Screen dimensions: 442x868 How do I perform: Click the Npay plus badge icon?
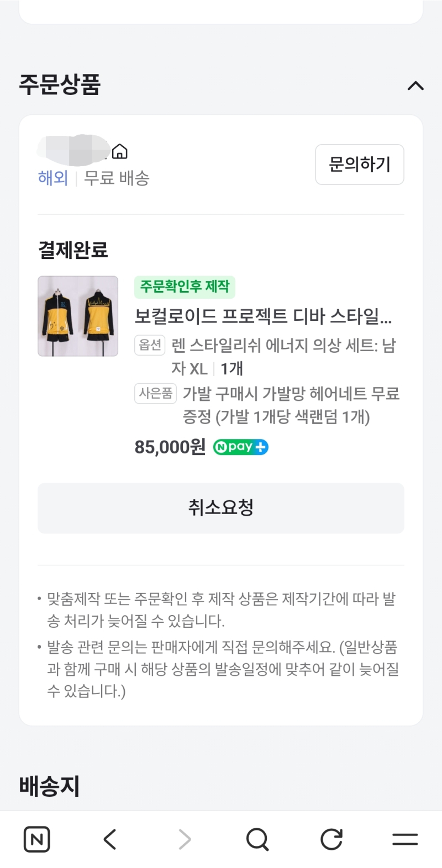point(241,447)
